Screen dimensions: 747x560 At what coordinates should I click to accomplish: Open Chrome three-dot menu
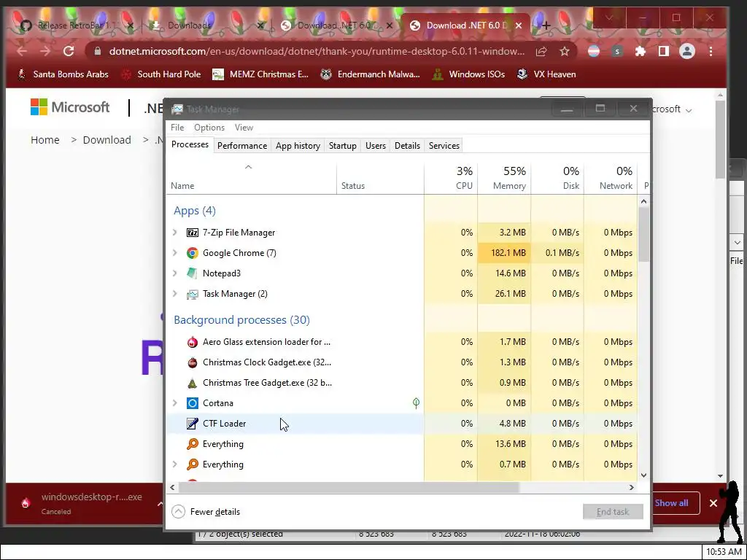tap(711, 52)
